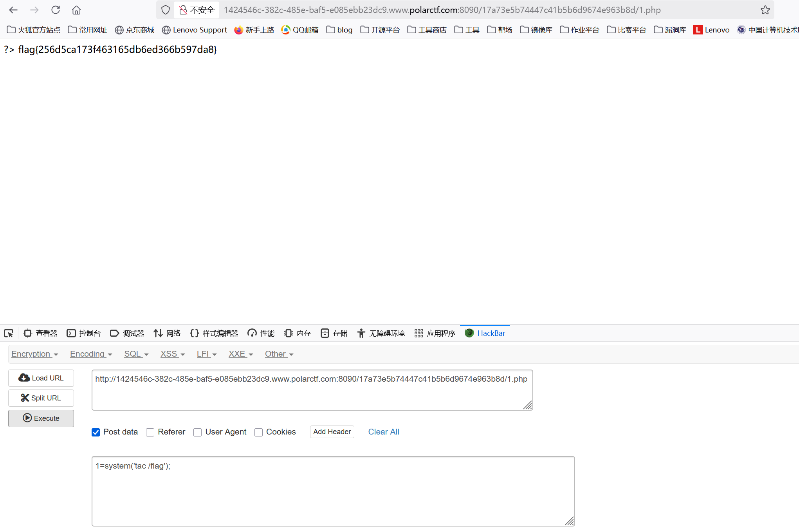Image resolution: width=799 pixels, height=532 pixels.
Task: Activate the devtools element picker icon
Action: tap(9, 333)
